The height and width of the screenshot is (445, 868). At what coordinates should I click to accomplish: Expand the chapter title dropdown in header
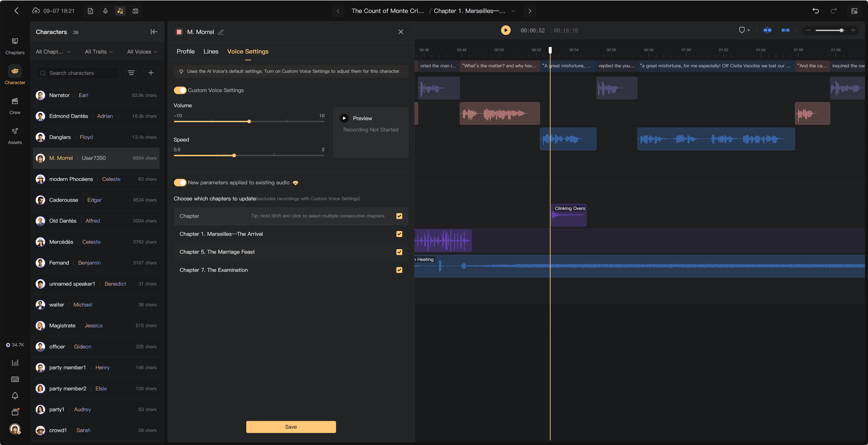[513, 11]
